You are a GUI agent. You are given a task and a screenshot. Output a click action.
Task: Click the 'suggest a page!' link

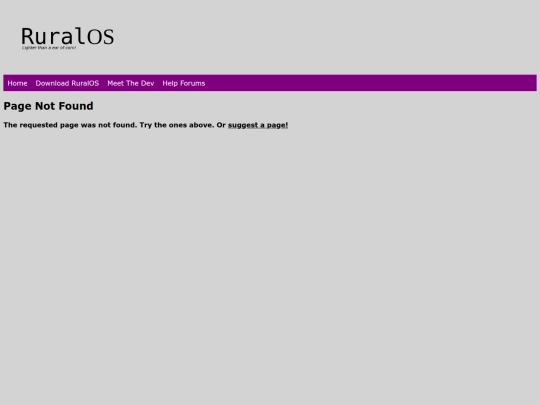pyautogui.click(x=258, y=125)
